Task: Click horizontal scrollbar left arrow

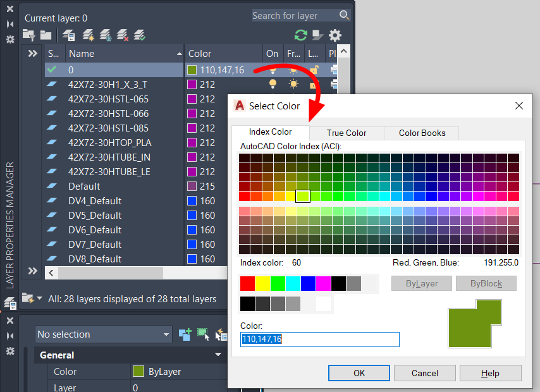Action: coord(51,273)
